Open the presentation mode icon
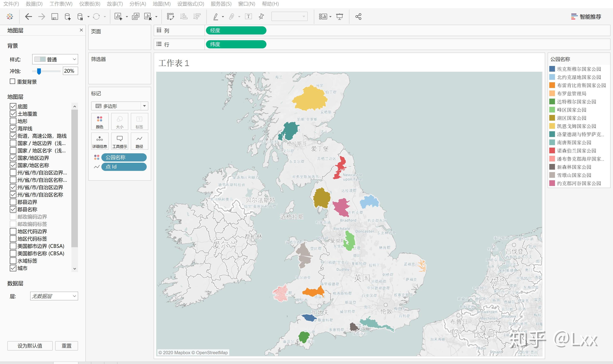This screenshot has width=613, height=364. click(340, 17)
